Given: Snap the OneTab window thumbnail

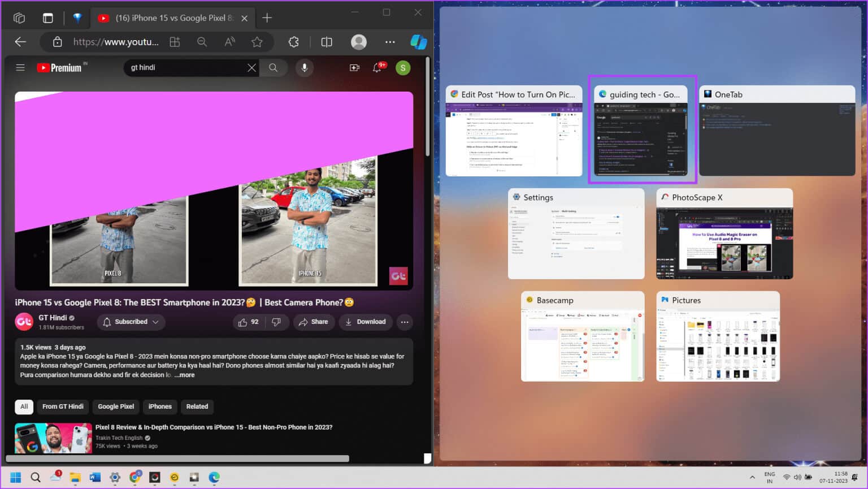Looking at the screenshot, I should coord(777,131).
